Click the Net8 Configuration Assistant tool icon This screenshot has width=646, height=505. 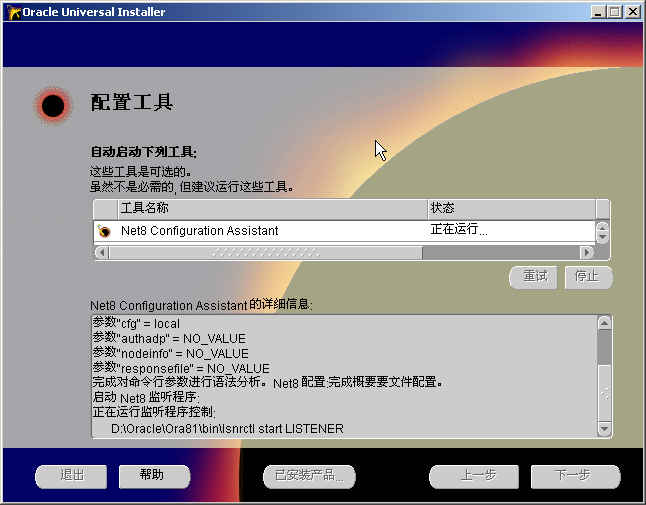pos(105,231)
